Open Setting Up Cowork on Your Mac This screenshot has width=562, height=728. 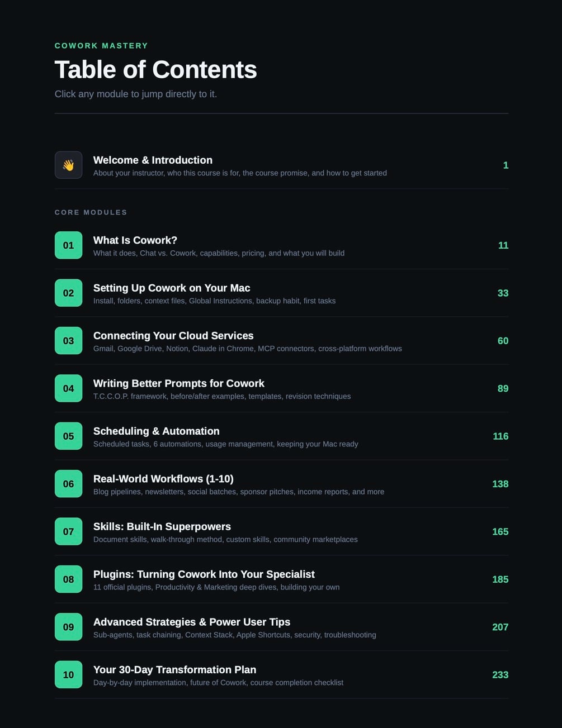pyautogui.click(x=281, y=293)
